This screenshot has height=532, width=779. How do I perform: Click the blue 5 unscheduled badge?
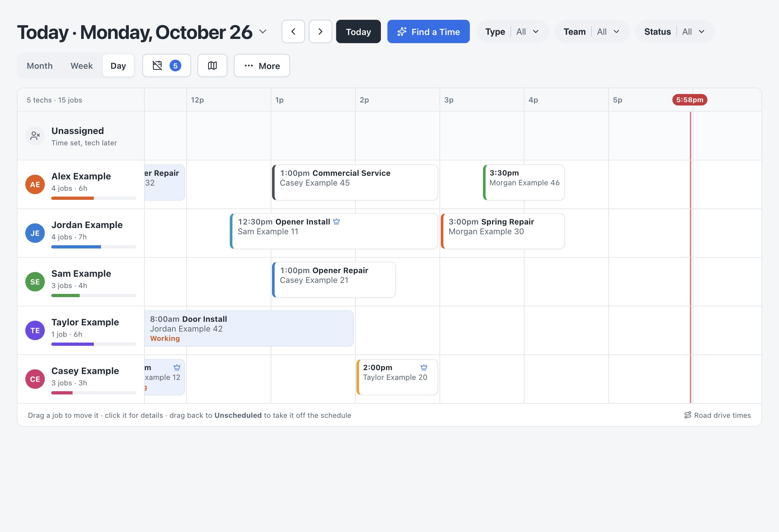[x=175, y=66]
